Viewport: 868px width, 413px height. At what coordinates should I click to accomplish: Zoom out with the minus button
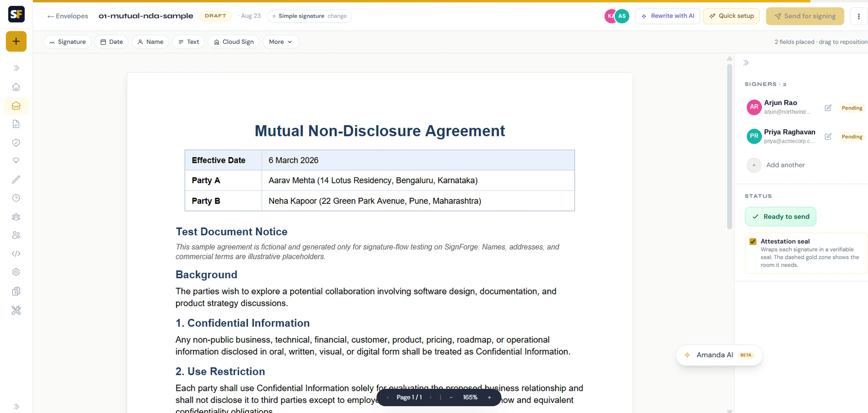[x=451, y=398]
